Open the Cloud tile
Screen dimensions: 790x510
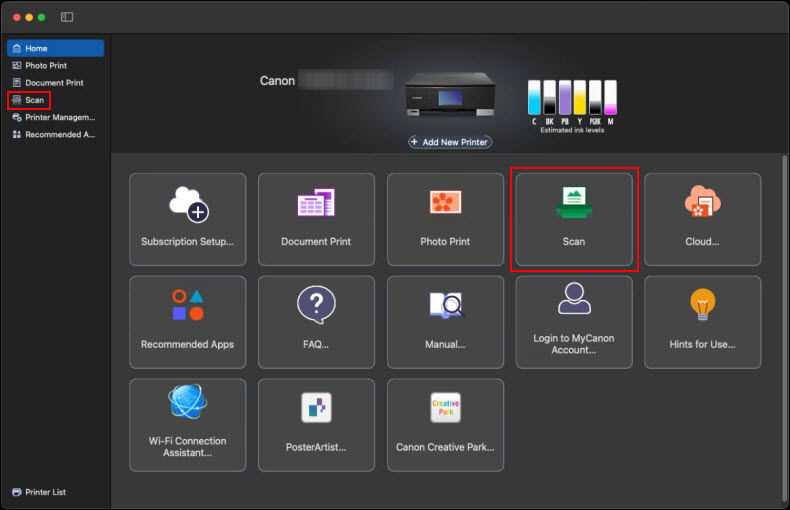tap(702, 219)
